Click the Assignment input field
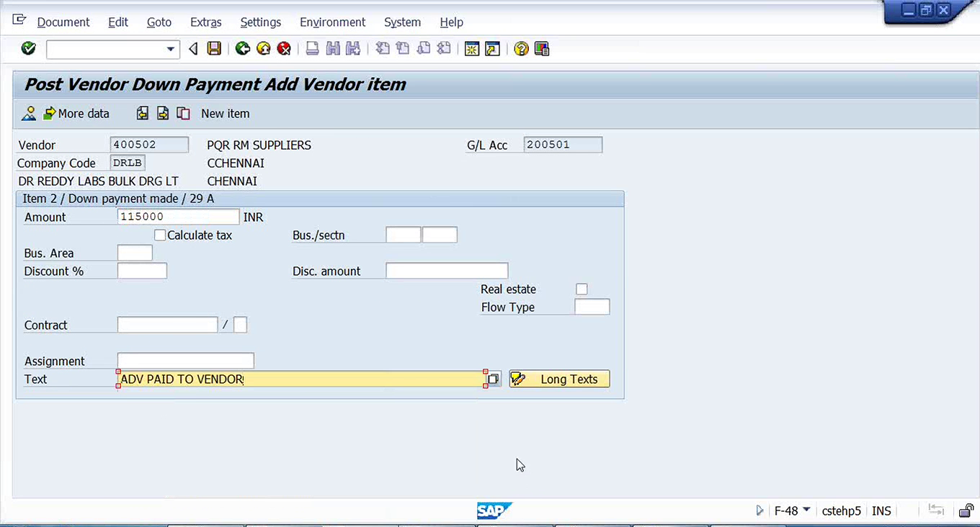Screen dimensions: 980x527 point(186,361)
